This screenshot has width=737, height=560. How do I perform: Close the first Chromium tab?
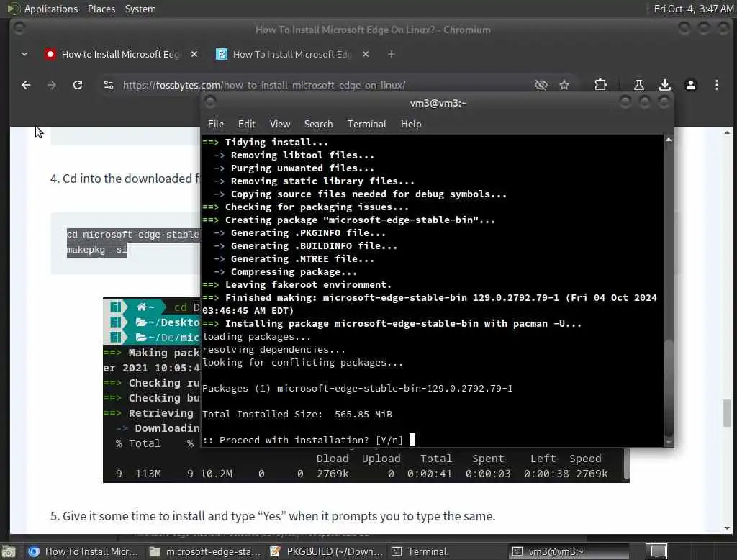click(x=194, y=55)
